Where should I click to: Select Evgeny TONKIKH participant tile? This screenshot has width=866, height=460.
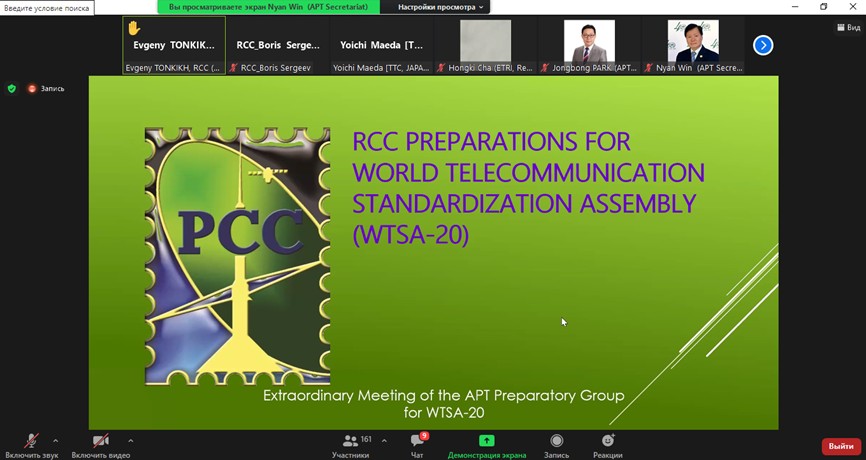coord(174,45)
